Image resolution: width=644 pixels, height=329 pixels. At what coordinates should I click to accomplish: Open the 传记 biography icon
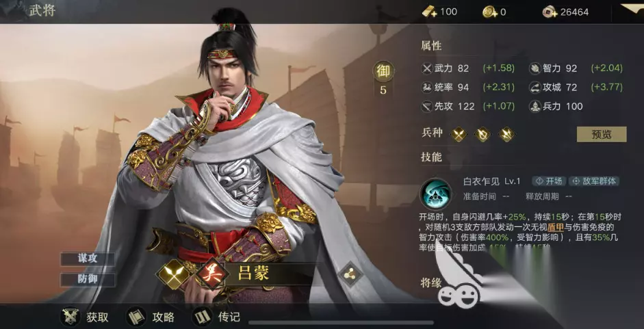pyautogui.click(x=202, y=317)
